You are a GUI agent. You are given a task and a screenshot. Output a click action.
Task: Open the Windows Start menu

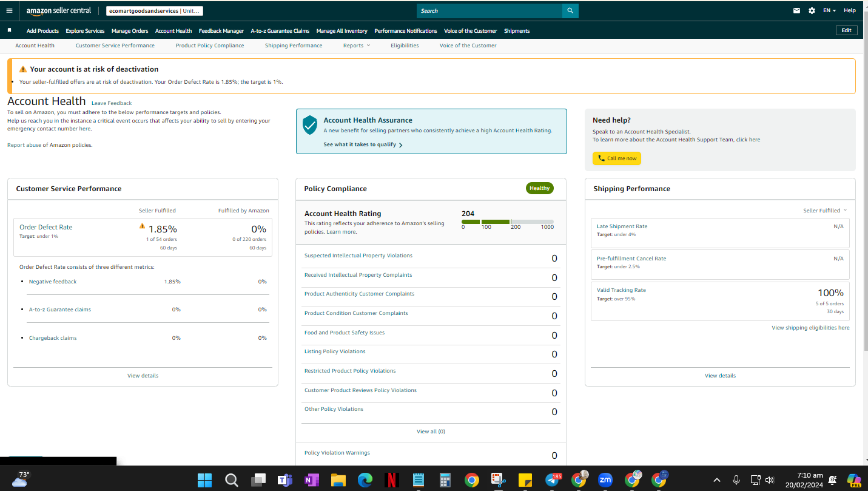205,480
